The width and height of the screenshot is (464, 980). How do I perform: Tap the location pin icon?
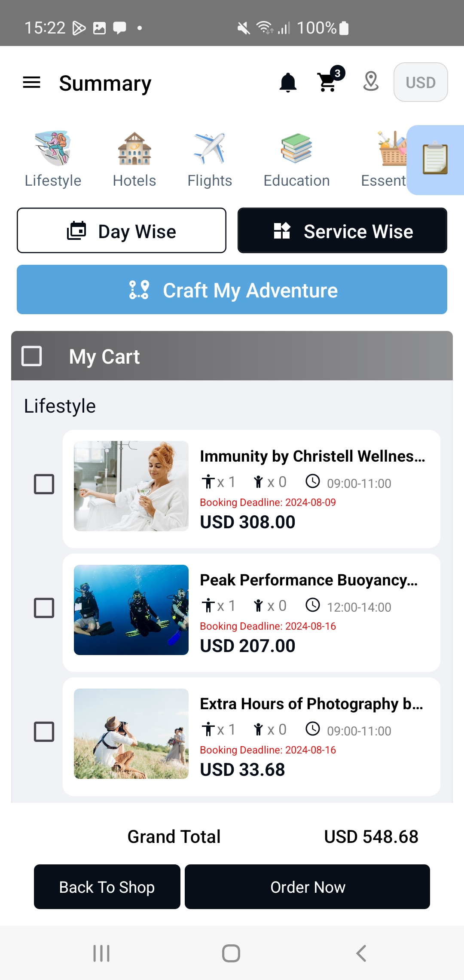[x=371, y=82]
